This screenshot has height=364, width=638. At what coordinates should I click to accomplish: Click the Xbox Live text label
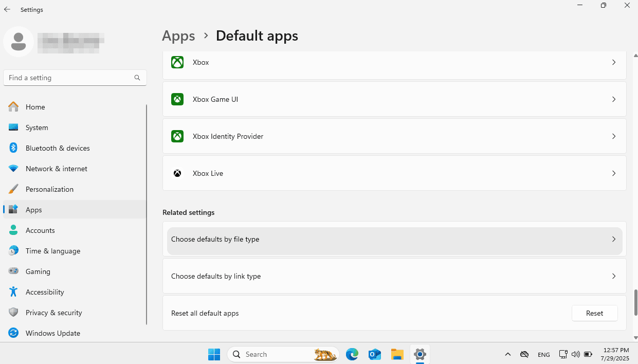208,173
